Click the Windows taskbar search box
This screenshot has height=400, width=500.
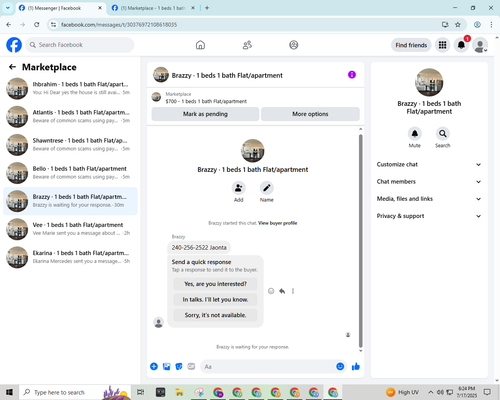[75, 392]
